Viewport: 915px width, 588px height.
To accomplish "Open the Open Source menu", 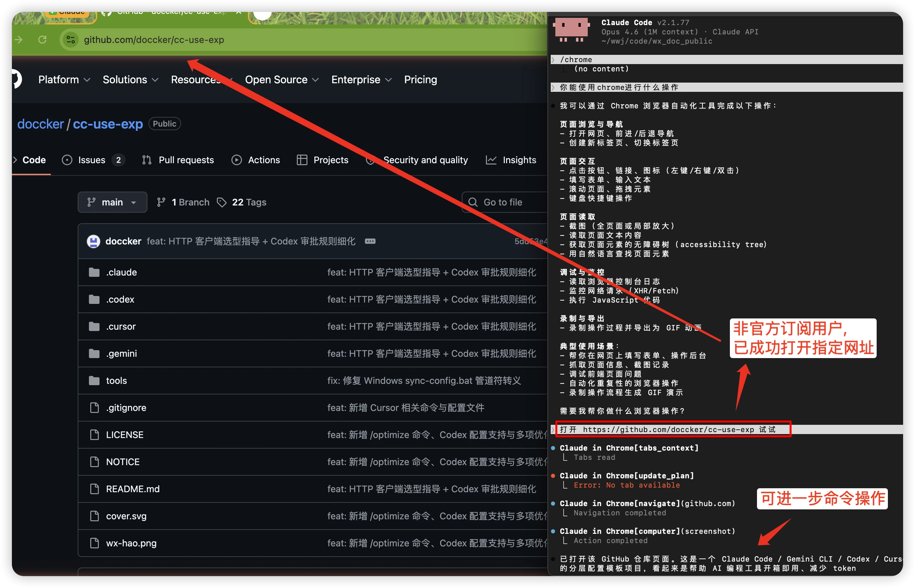I will pyautogui.click(x=282, y=79).
